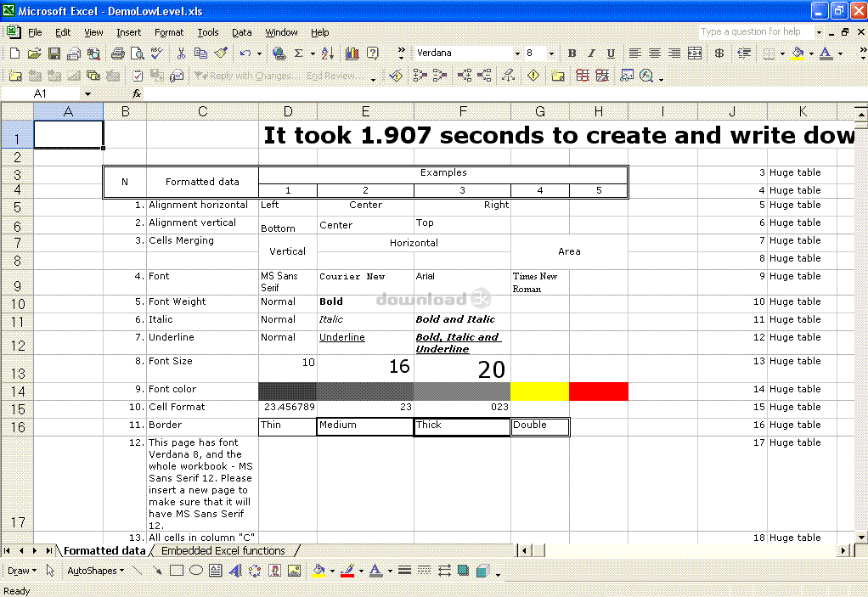The image size is (868, 597).
Task: Toggle Underline formatting
Action: pyautogui.click(x=611, y=54)
